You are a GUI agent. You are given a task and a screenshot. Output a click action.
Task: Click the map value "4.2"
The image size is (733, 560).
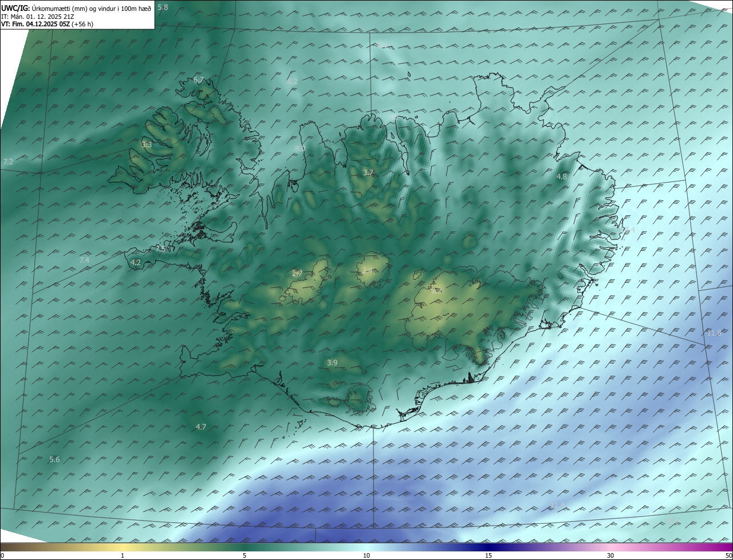tap(136, 263)
